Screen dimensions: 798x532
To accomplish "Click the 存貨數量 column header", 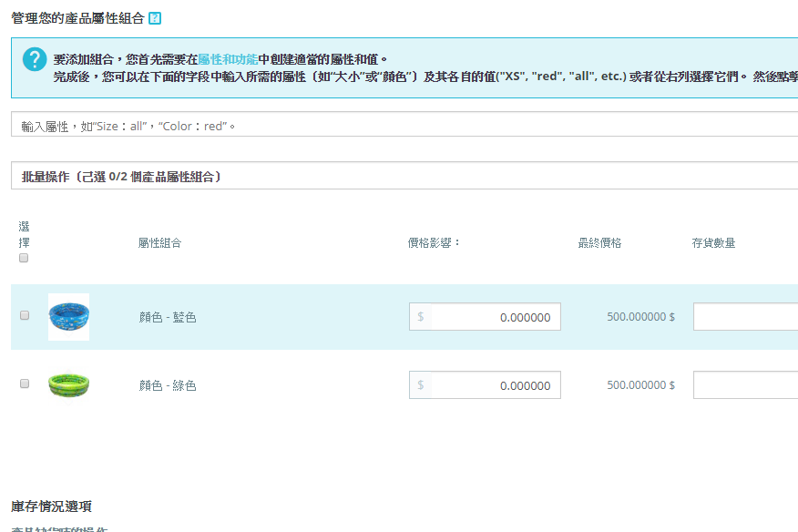I will [713, 243].
